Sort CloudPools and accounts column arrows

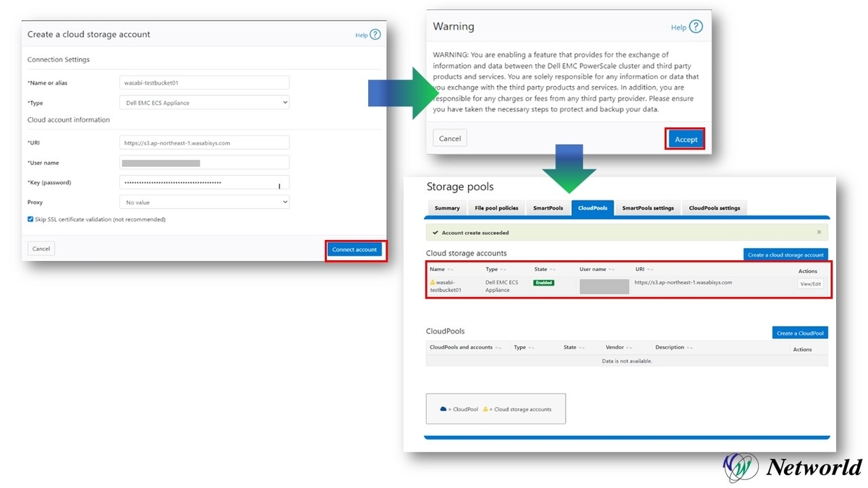[498, 348]
